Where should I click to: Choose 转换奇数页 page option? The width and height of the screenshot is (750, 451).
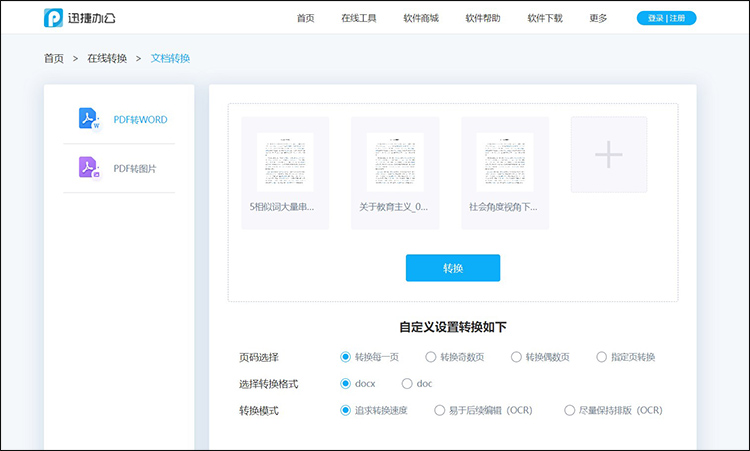431,357
